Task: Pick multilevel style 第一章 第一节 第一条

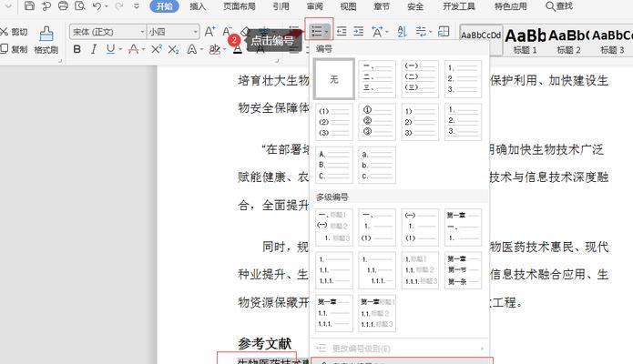Action: pyautogui.click(x=463, y=270)
